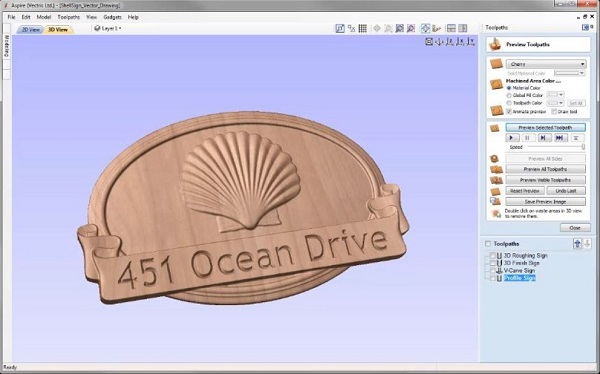Viewport: 600px width, 374px height.
Task: Click the icon beside the disabled Preview All Sides
Action: 495,158
